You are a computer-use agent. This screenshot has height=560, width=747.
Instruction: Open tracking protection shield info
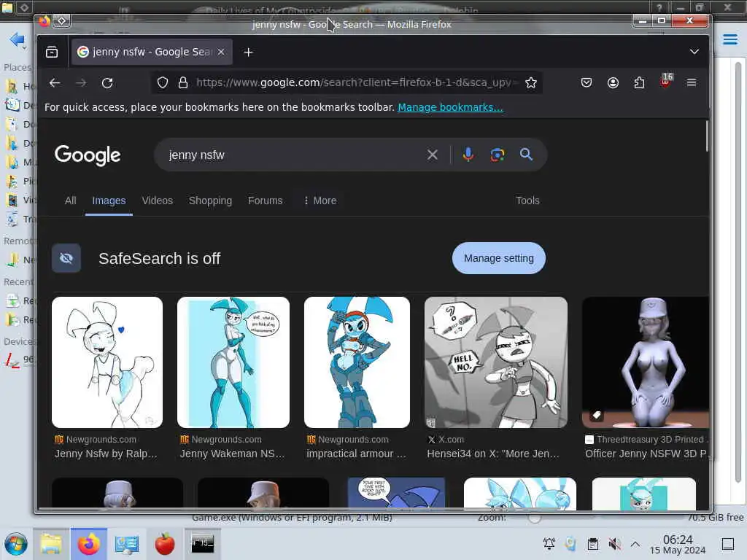click(x=163, y=83)
